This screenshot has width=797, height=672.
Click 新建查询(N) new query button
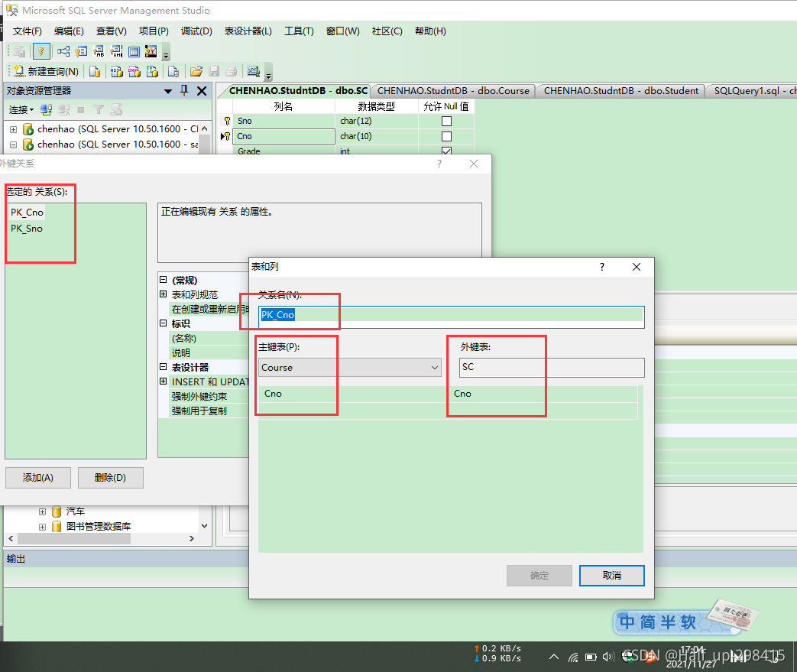coord(47,71)
